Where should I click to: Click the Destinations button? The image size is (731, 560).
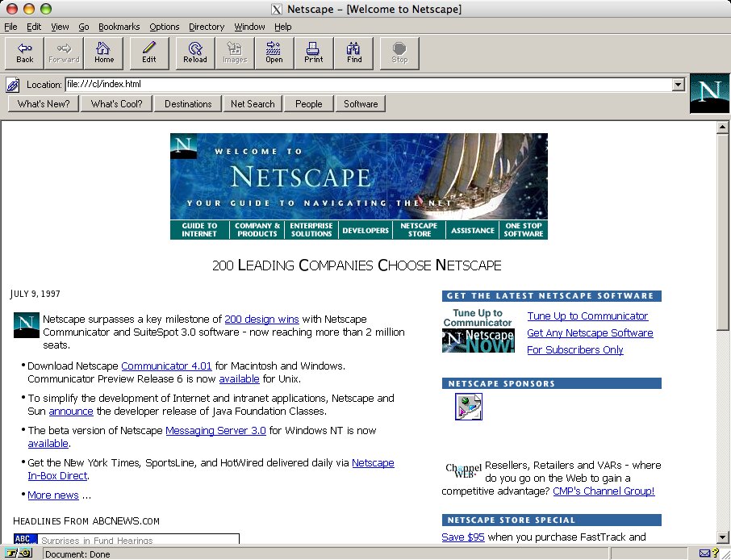point(188,104)
